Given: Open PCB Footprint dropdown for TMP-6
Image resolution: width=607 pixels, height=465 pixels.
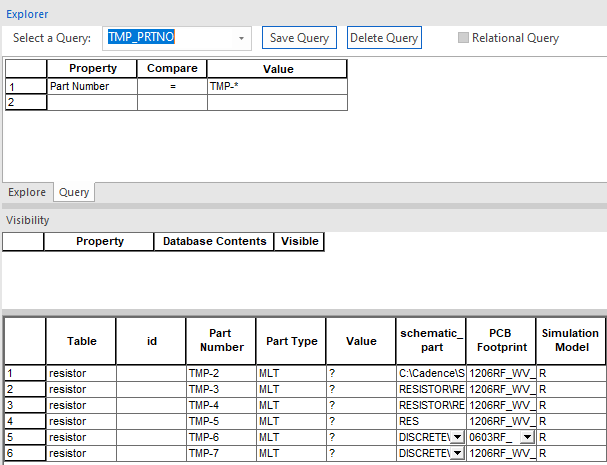Looking at the screenshot, I should click(527, 437).
